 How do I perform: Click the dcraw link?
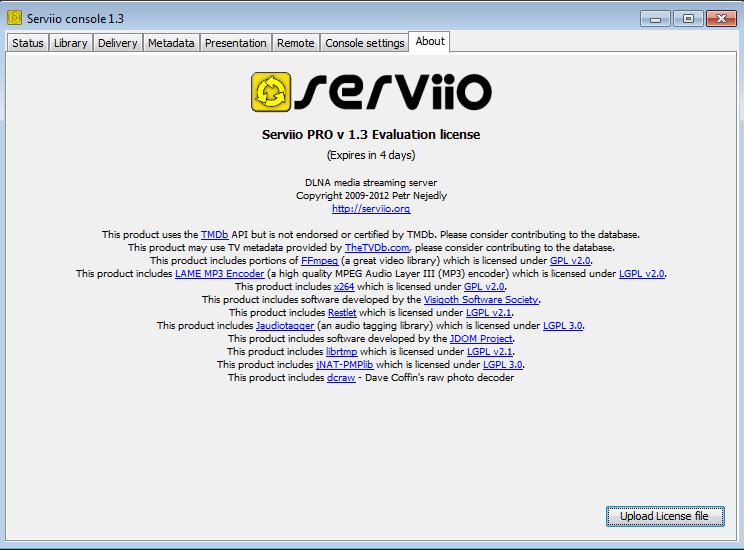(341, 378)
